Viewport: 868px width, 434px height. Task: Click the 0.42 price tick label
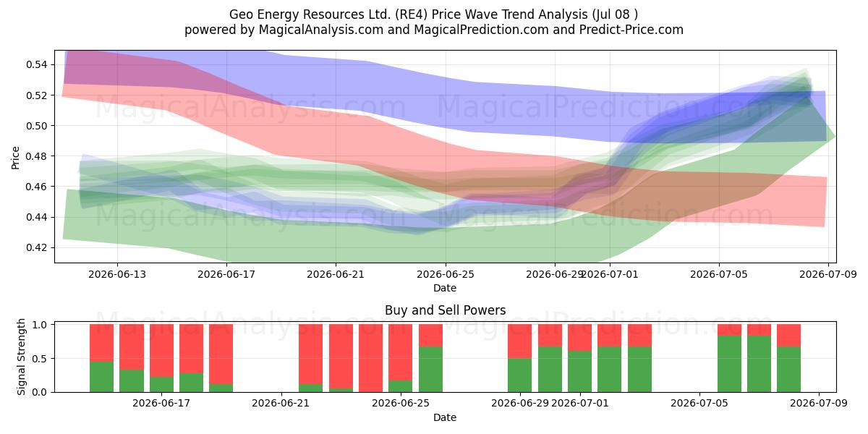click(36, 247)
